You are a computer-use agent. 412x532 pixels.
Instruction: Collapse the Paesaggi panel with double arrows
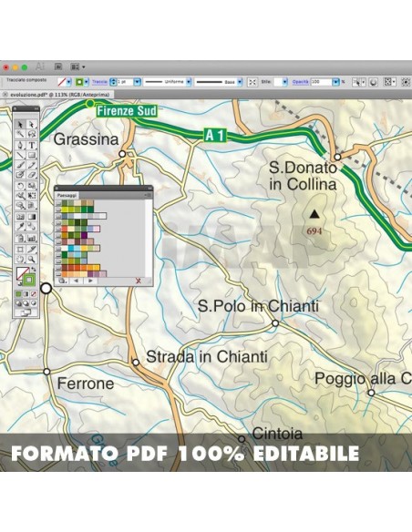(150, 188)
